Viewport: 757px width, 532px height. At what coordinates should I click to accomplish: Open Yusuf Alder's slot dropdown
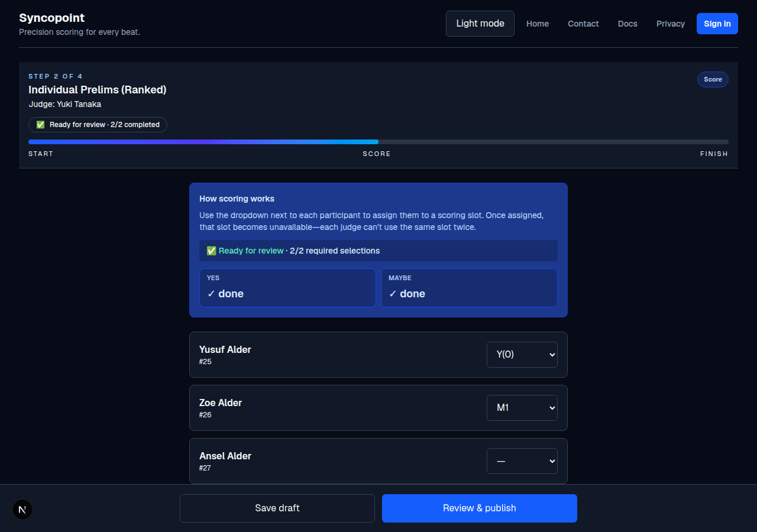[522, 355]
